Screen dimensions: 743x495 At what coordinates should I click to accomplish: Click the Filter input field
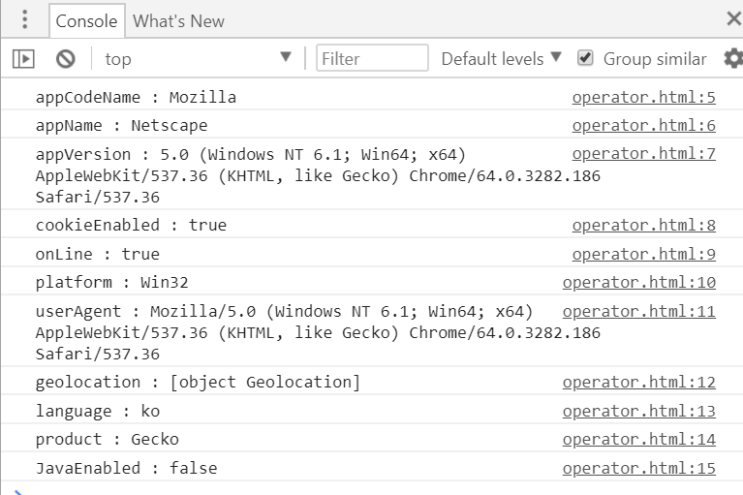click(371, 59)
